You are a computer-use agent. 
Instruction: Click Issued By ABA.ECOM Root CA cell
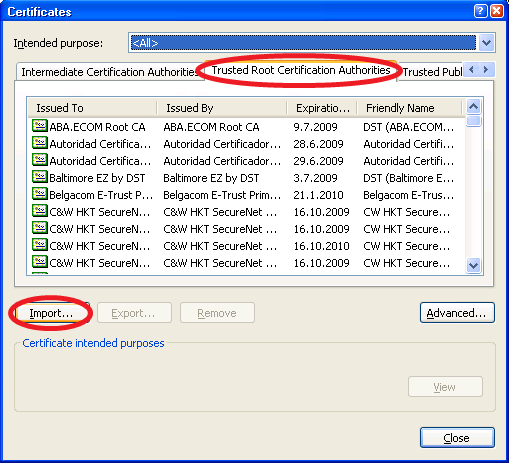[x=211, y=127]
